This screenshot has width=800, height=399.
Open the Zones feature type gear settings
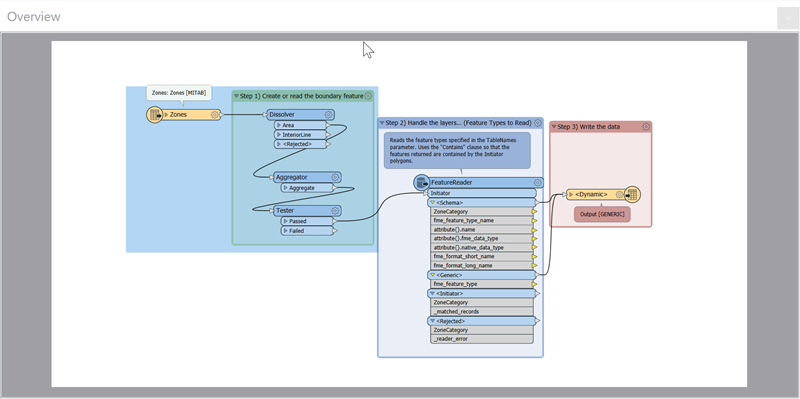[x=215, y=115]
